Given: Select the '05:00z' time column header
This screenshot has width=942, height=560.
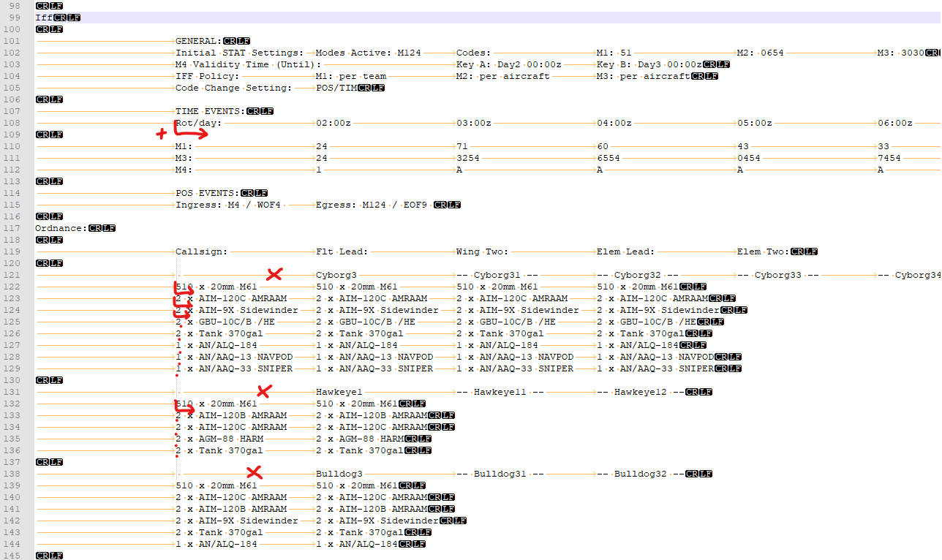Looking at the screenshot, I should pos(755,123).
